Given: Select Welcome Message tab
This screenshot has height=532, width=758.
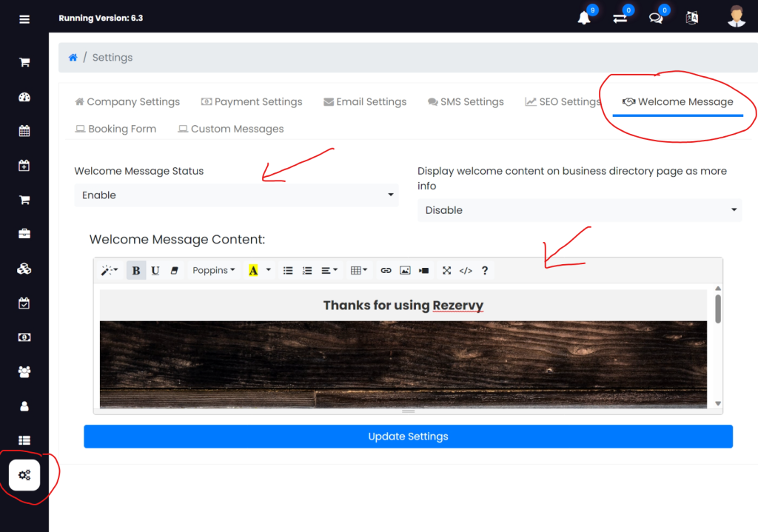Looking at the screenshot, I should pos(678,102).
